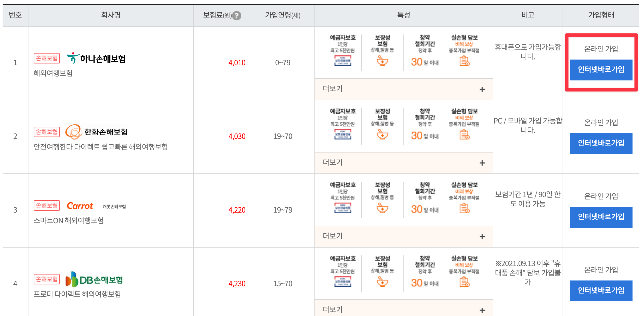This screenshot has width=644, height=316.
Task: Click depositor protection badge in Hana row
Action: click(343, 61)
